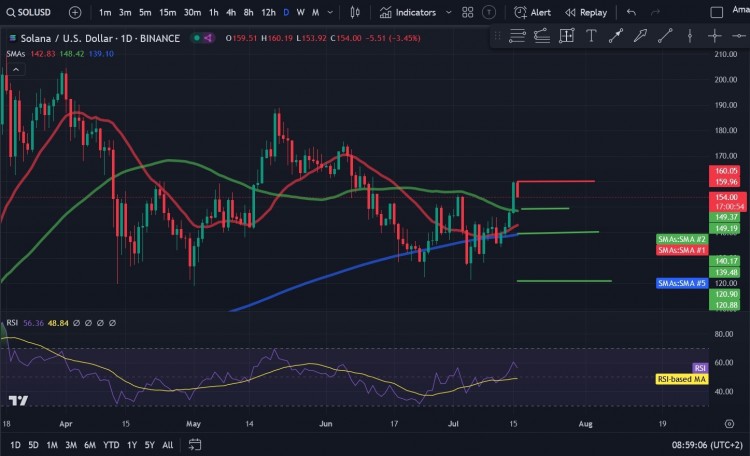Move the drawing toolbar by its grip handle
This screenshot has width=750, height=456.
tap(497, 36)
